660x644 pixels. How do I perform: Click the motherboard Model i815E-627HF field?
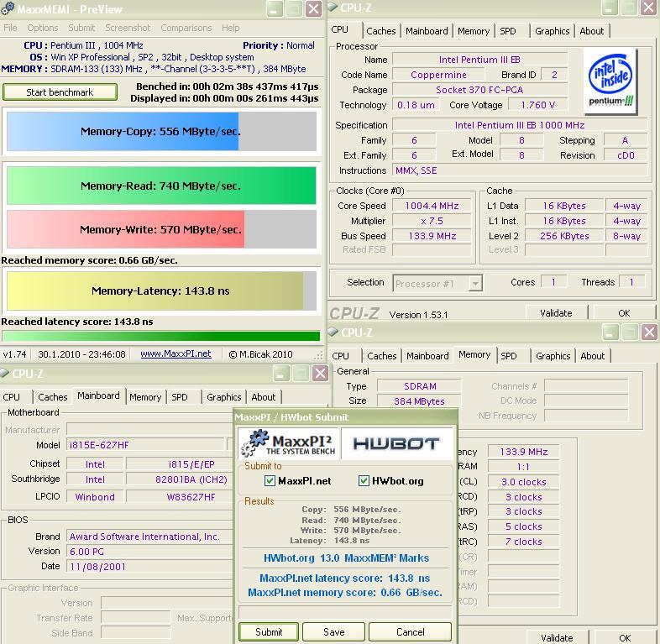145,445
